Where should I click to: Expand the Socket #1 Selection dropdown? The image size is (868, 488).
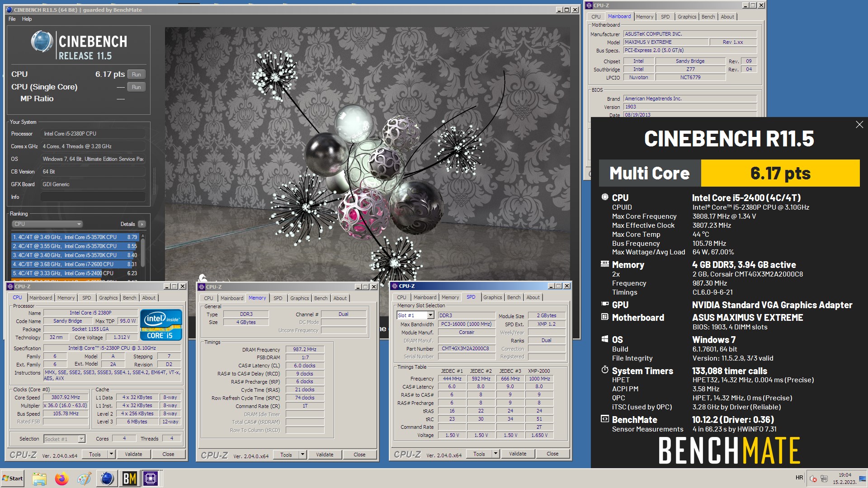[x=81, y=439]
